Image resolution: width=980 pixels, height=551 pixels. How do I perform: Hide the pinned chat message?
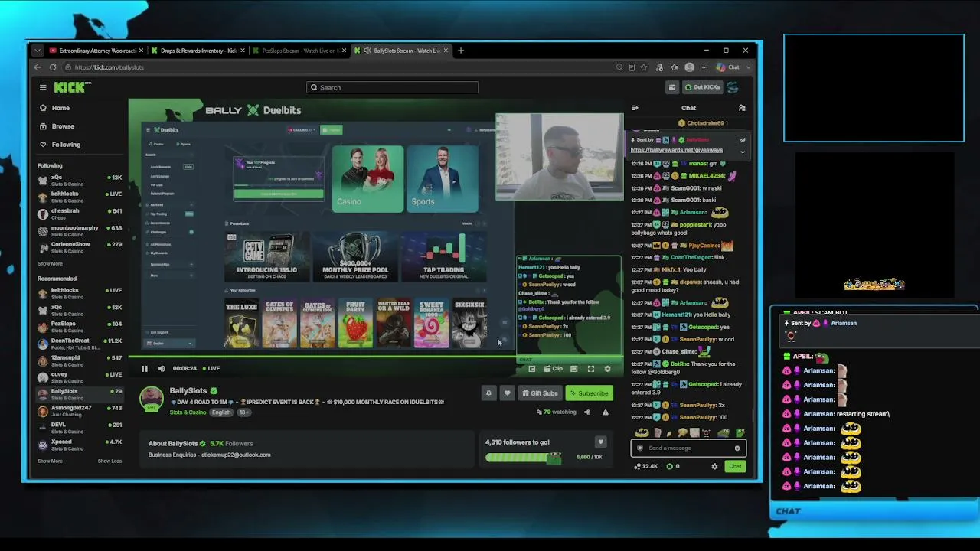[x=743, y=140]
